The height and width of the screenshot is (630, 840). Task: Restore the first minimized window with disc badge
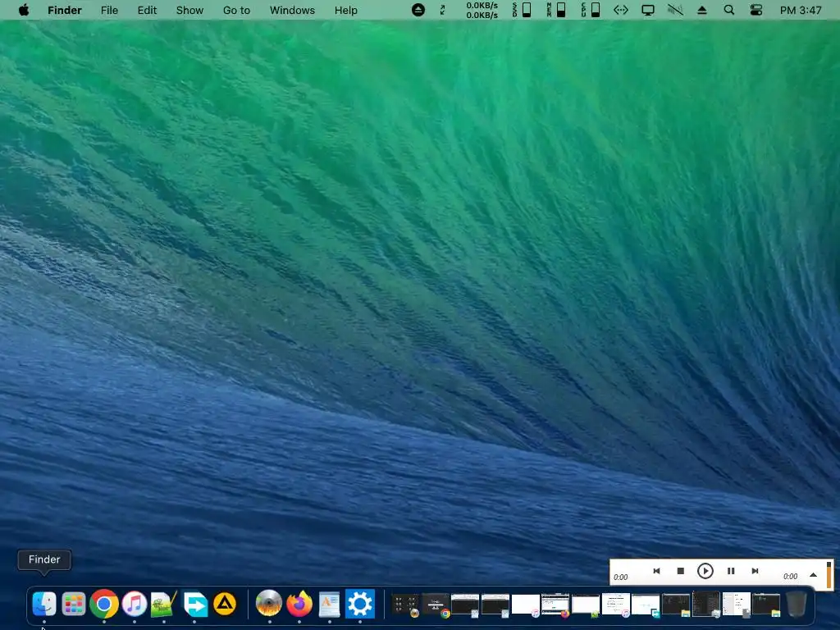click(405, 605)
